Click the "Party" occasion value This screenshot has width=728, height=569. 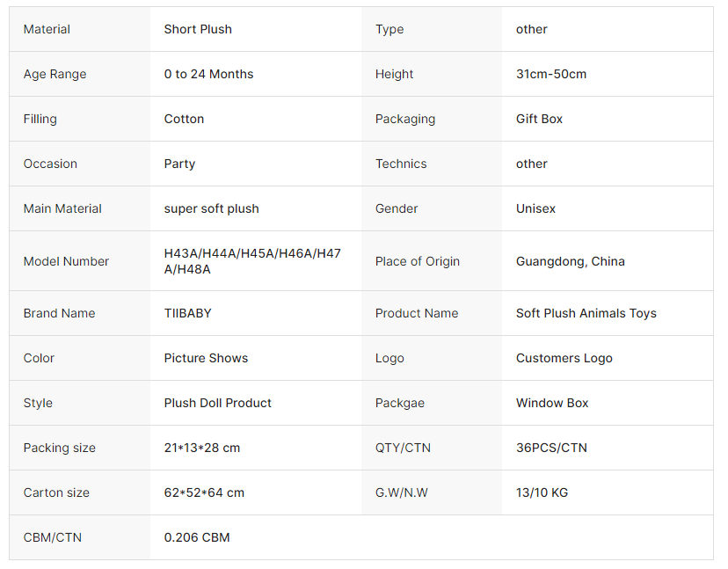[x=179, y=164]
